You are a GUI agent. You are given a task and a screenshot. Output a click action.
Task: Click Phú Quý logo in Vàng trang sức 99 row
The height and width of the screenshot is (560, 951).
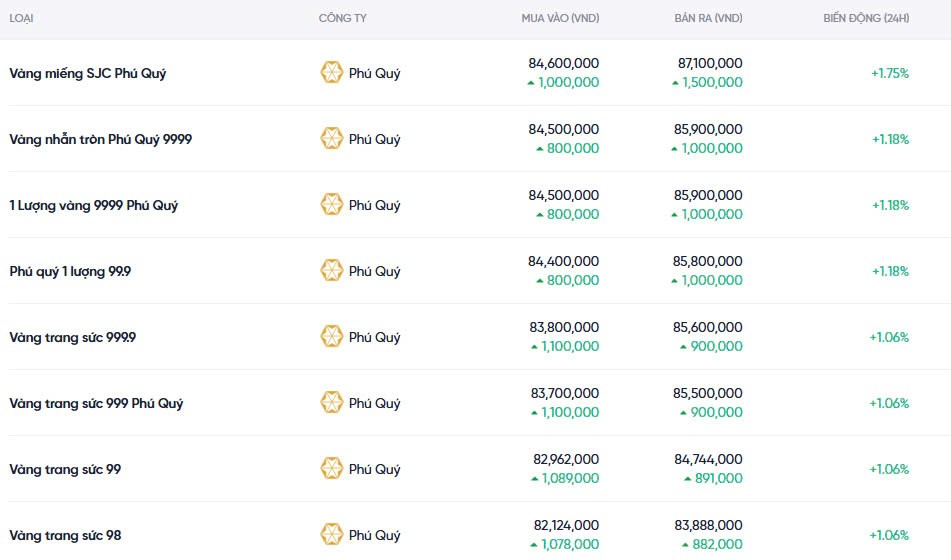[x=331, y=469]
